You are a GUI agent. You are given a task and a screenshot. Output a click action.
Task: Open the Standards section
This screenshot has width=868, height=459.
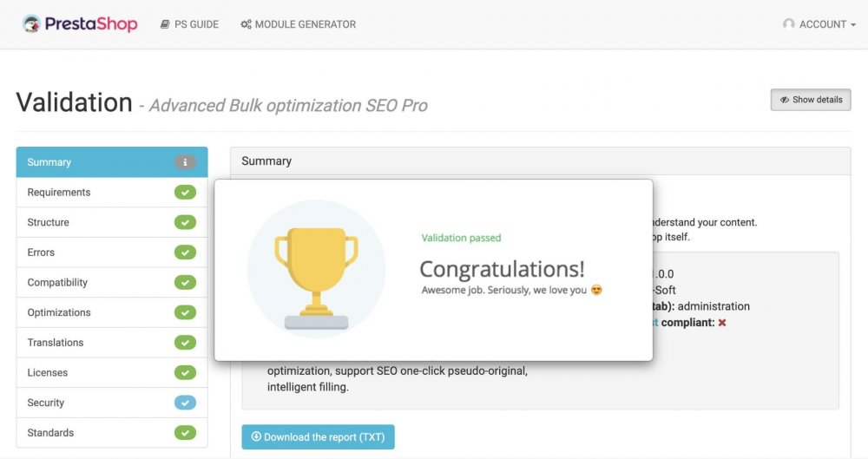(112, 432)
